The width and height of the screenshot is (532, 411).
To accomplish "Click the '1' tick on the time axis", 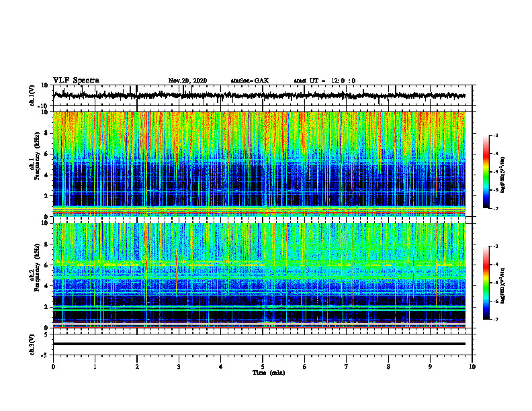I will (x=95, y=367).
